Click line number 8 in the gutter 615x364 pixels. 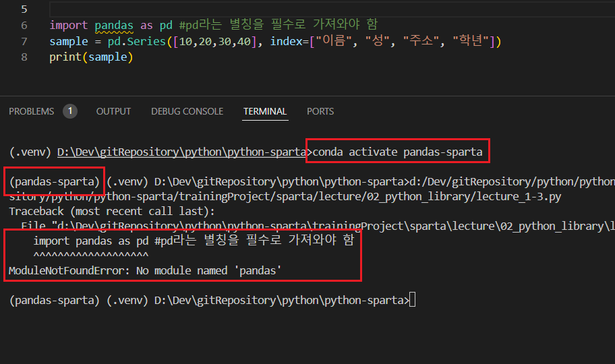coord(24,57)
